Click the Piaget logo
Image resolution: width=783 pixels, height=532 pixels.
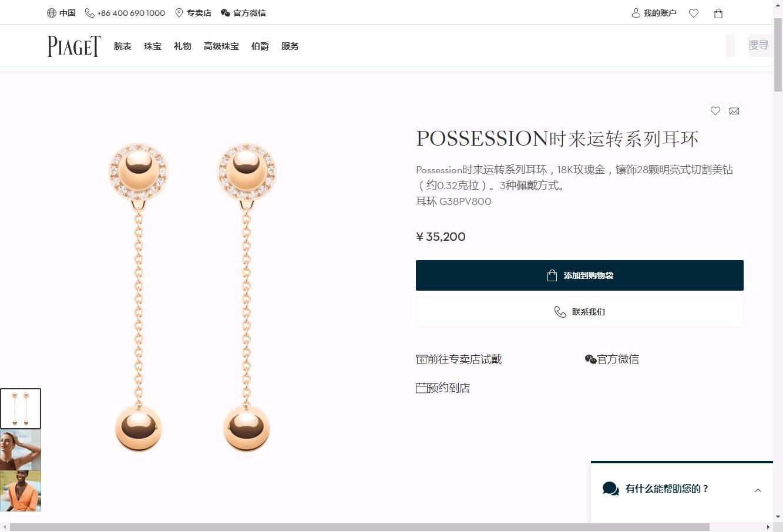click(74, 46)
